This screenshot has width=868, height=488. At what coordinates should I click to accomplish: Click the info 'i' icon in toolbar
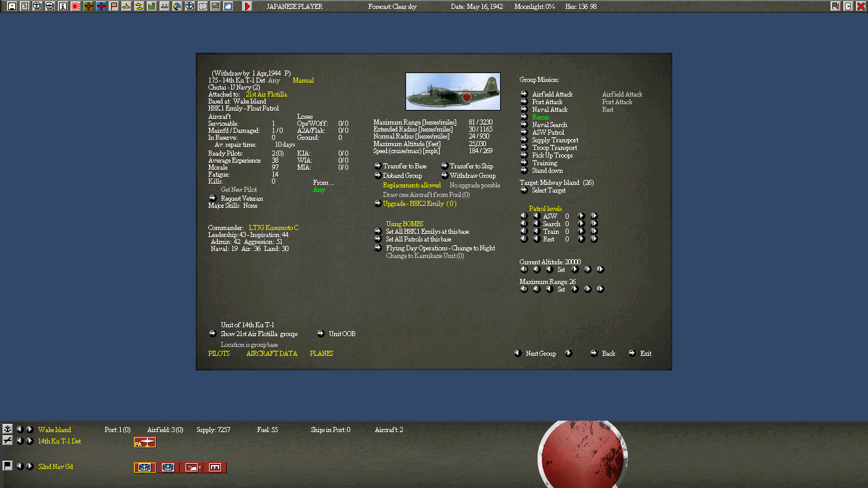[63, 6]
